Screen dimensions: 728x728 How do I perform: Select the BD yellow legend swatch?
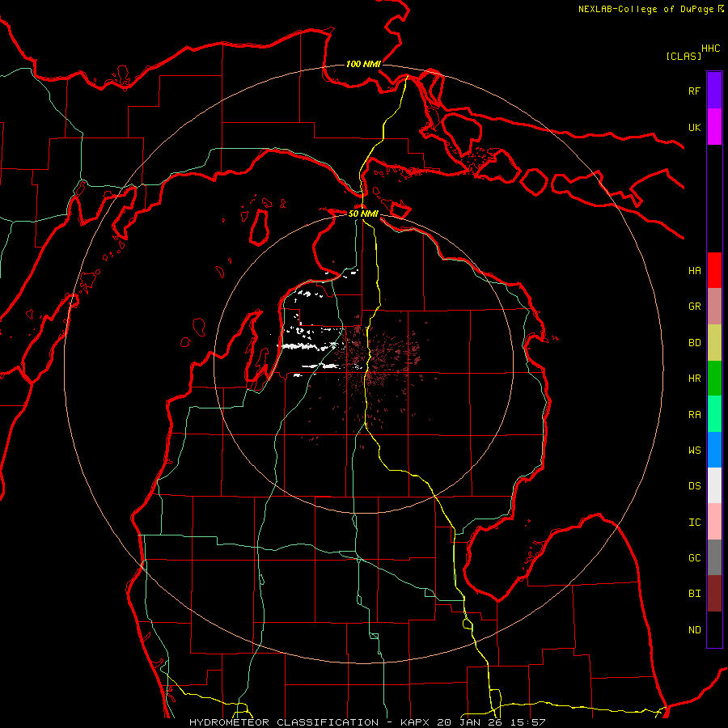point(714,342)
